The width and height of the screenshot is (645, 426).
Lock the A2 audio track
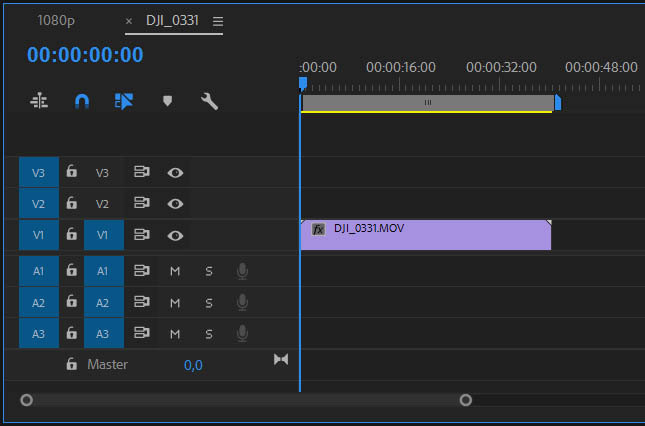[72, 301]
